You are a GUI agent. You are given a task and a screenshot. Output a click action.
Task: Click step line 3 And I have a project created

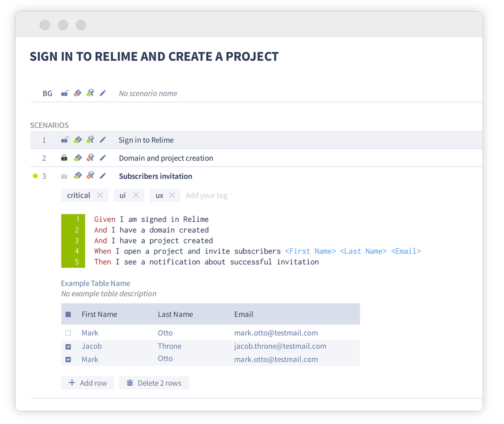pyautogui.click(x=153, y=241)
